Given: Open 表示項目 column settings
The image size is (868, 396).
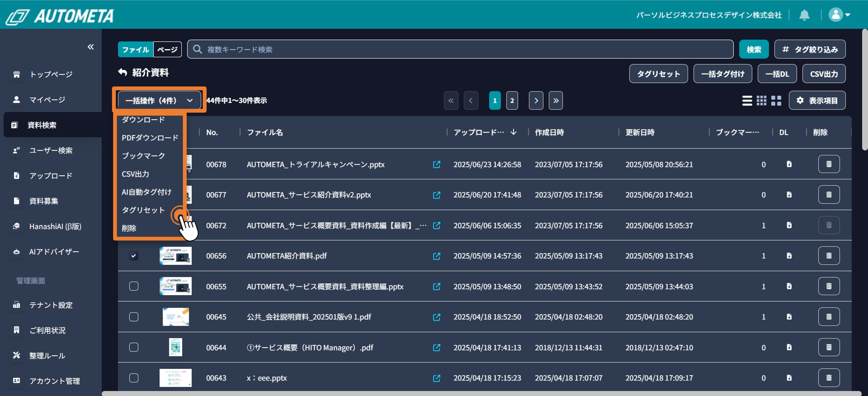Looking at the screenshot, I should click(x=817, y=101).
